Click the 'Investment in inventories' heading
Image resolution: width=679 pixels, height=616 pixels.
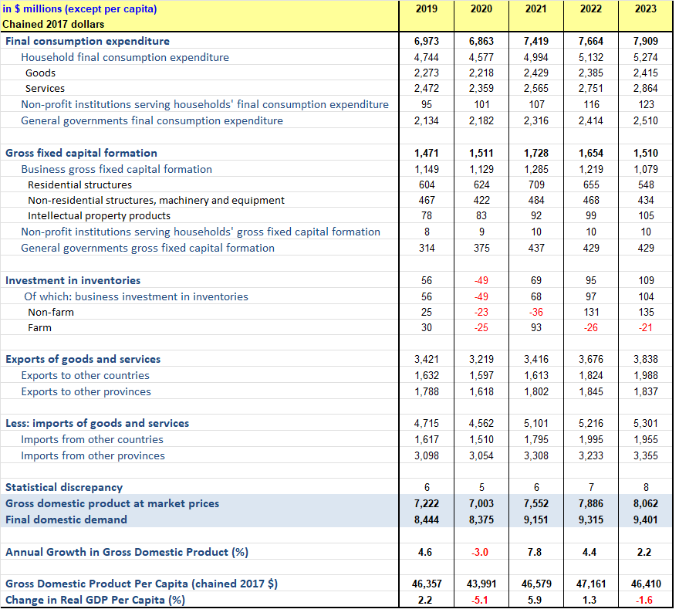click(x=73, y=280)
